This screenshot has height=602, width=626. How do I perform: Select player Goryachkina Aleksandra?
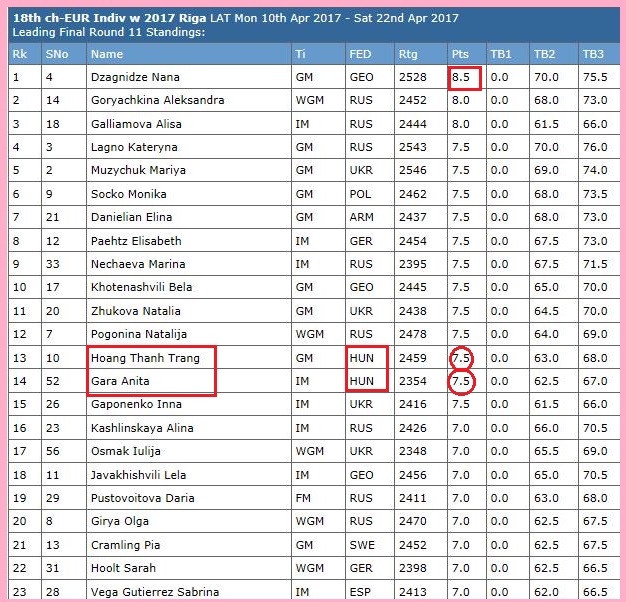point(157,100)
